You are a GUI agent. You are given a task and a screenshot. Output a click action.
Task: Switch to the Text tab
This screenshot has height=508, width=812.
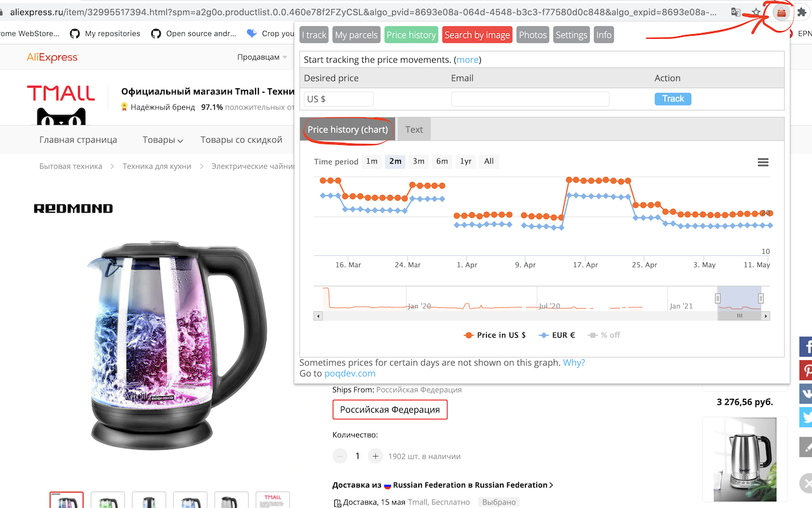pyautogui.click(x=414, y=130)
